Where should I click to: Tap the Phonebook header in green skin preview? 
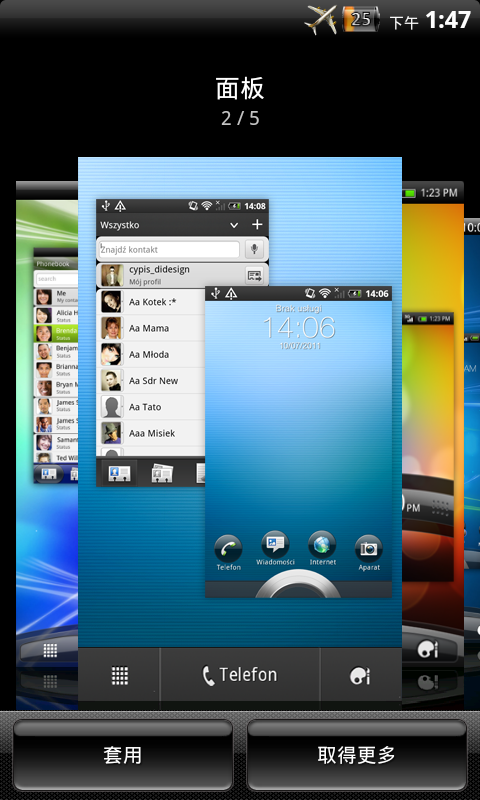[53, 264]
